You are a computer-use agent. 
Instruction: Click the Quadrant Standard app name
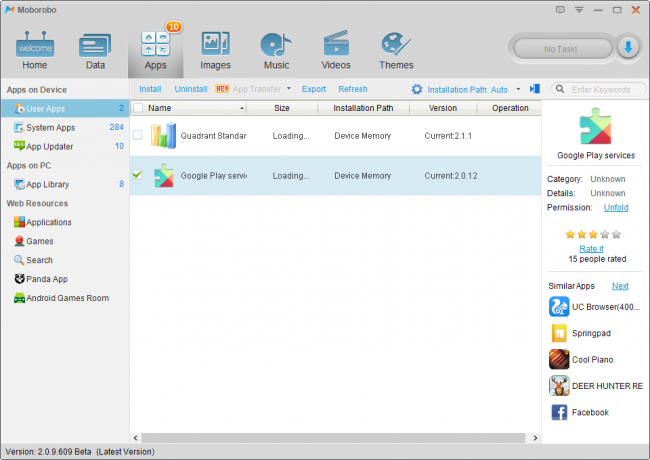click(x=213, y=136)
